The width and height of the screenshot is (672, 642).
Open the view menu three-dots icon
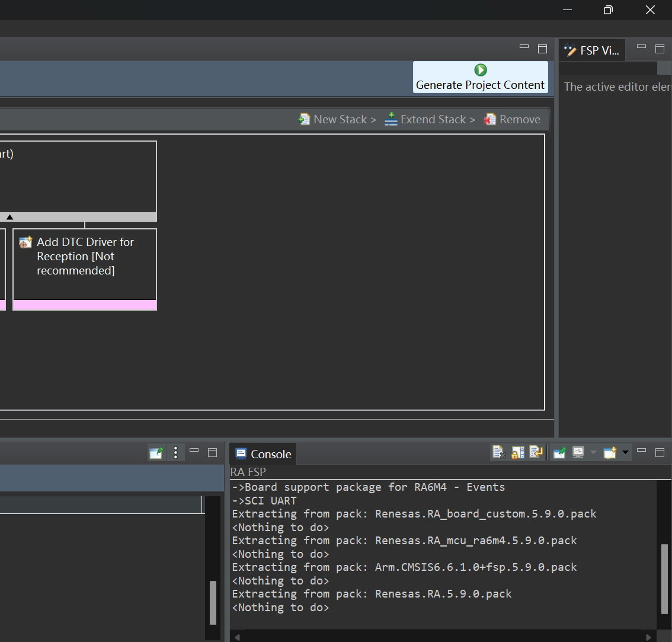[176, 452]
